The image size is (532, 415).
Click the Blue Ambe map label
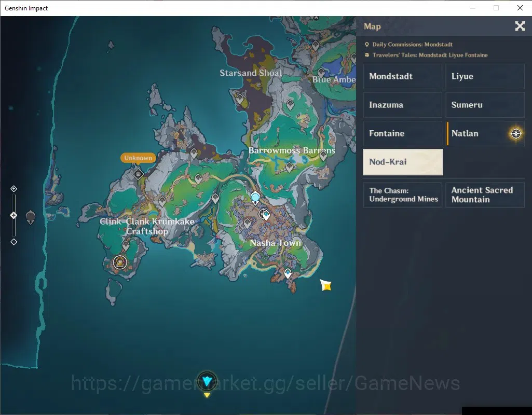pos(334,79)
